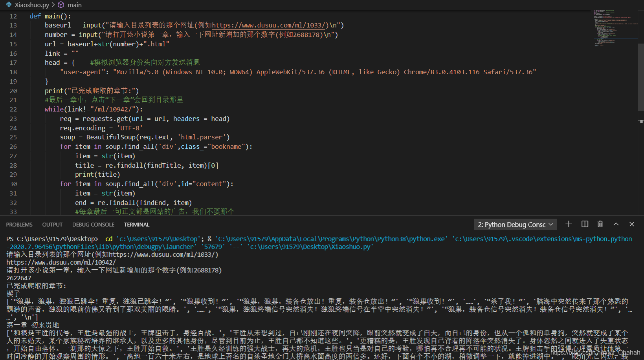Click 'req.encoding' on line 24
Viewport: 644px width, 360px height.
click(x=83, y=128)
